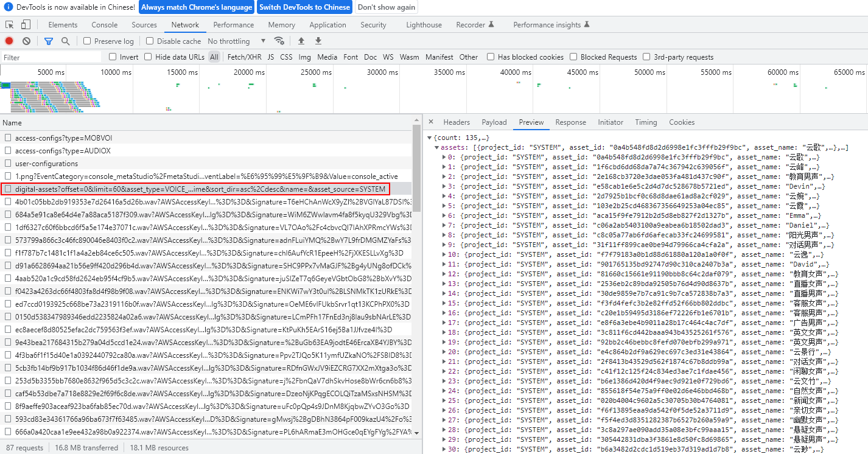This screenshot has height=454, width=868.
Task: Filter requests by Img type
Action: click(x=304, y=57)
